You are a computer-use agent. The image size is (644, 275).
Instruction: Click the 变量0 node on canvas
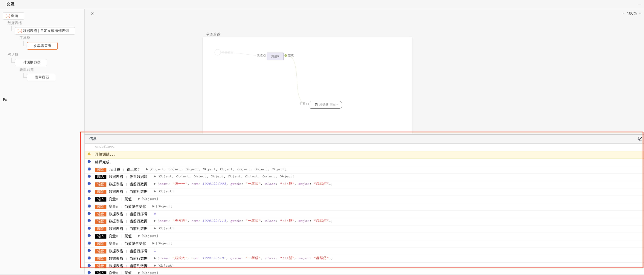(x=275, y=56)
